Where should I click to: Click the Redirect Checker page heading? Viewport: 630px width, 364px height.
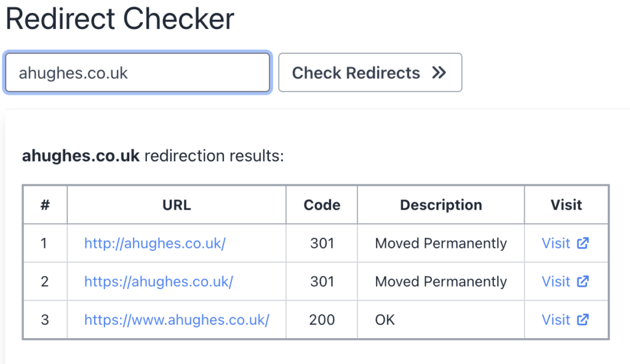point(120,20)
